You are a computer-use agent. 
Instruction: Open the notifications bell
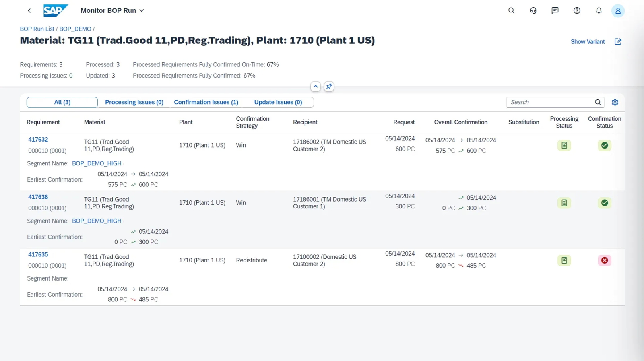[x=599, y=11]
